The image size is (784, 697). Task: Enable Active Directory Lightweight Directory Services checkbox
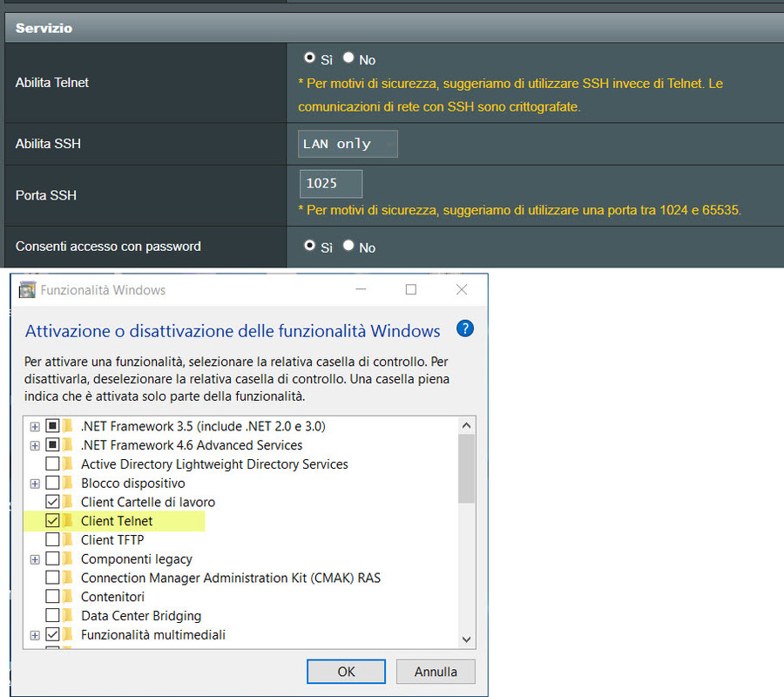(x=52, y=464)
